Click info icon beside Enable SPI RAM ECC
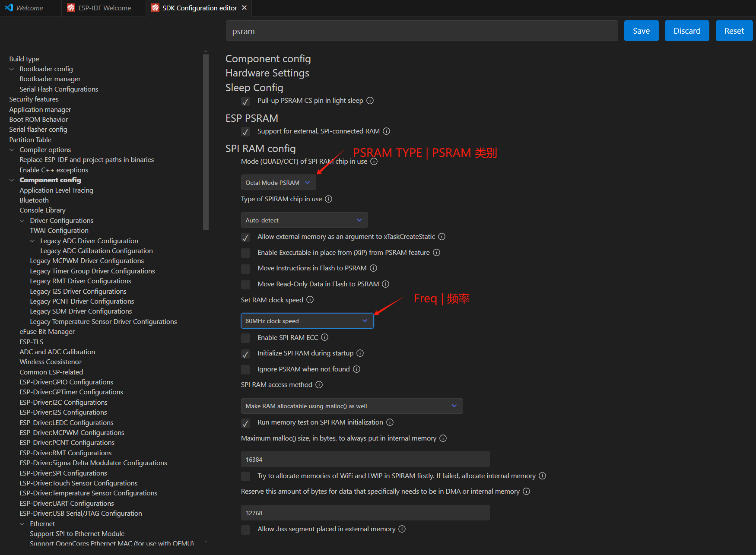 tap(324, 337)
